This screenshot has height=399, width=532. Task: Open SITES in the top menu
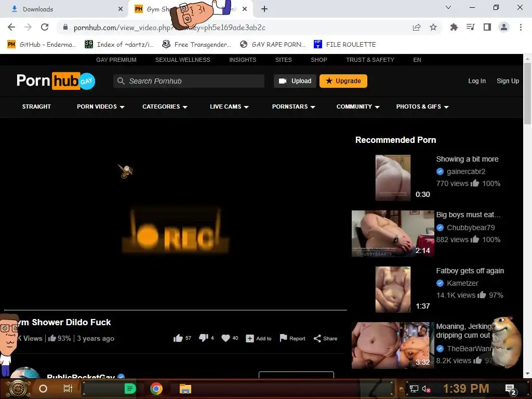pos(283,60)
